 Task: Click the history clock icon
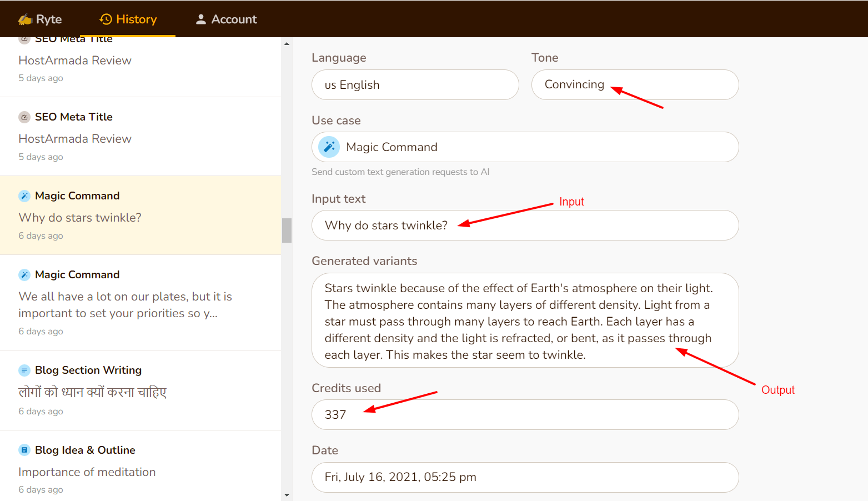(106, 19)
